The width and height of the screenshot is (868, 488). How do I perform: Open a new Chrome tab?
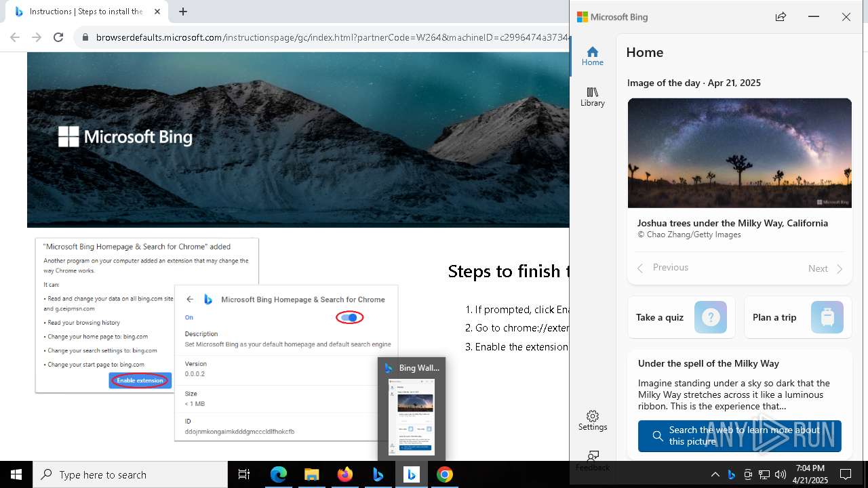click(x=182, y=12)
